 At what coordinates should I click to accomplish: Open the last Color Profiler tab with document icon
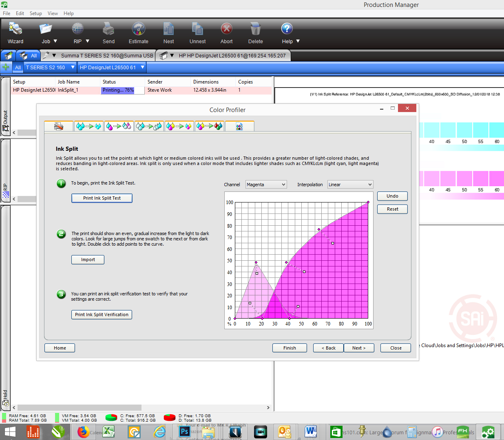click(240, 126)
